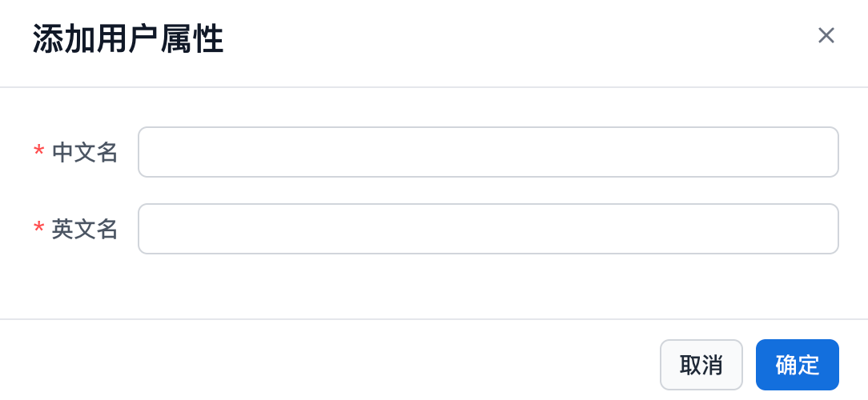
Task: Close the 添加用户属性 dialog
Action: coord(826,36)
